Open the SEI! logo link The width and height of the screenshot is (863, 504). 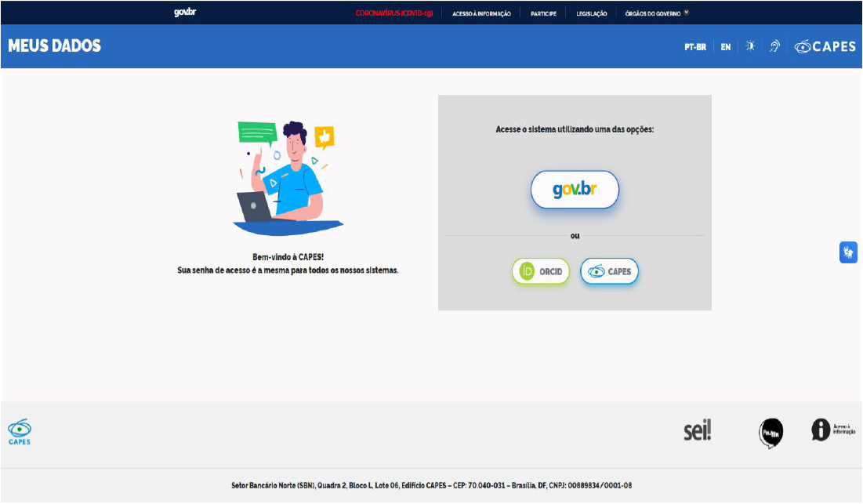pos(697,431)
